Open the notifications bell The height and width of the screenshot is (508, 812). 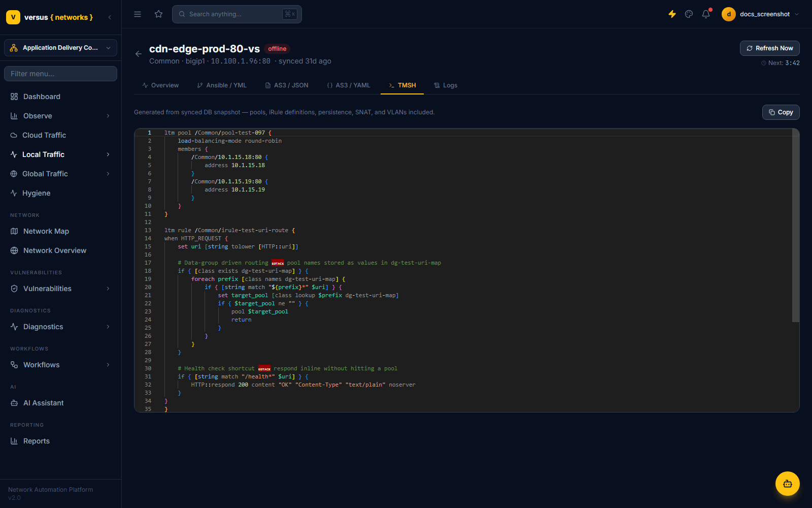tap(706, 14)
